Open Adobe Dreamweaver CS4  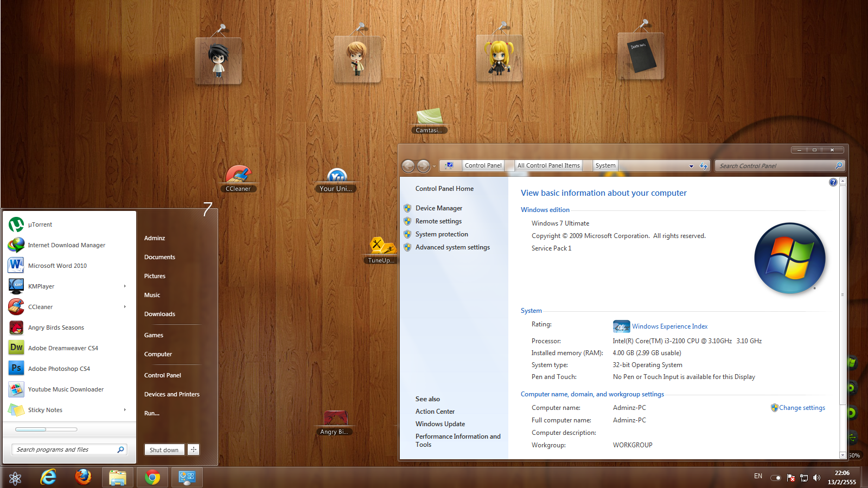click(69, 348)
